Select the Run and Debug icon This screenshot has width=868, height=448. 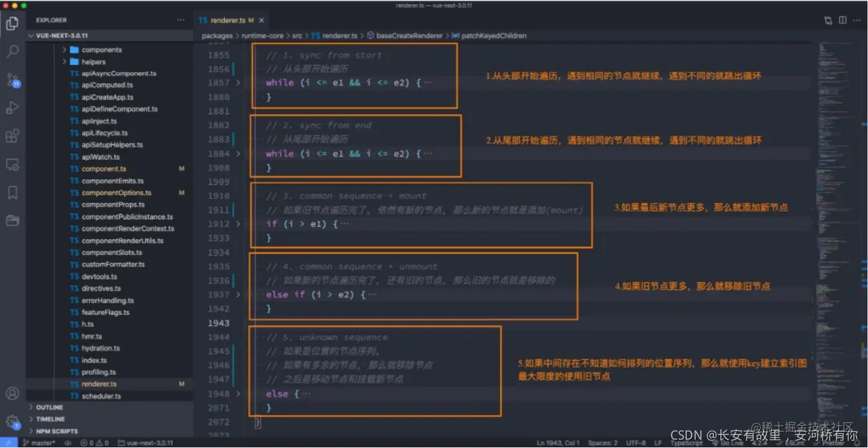tap(13, 108)
